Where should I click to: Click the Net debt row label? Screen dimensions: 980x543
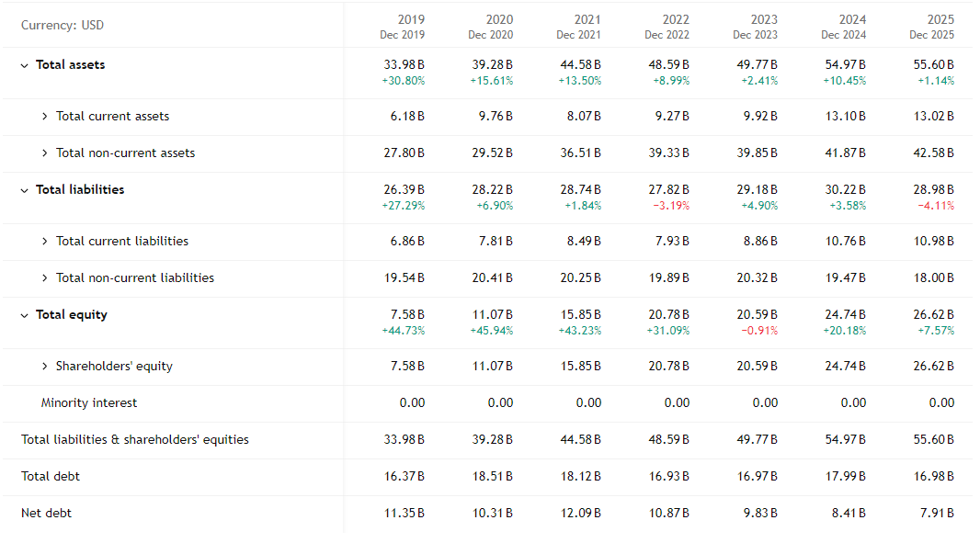46,513
